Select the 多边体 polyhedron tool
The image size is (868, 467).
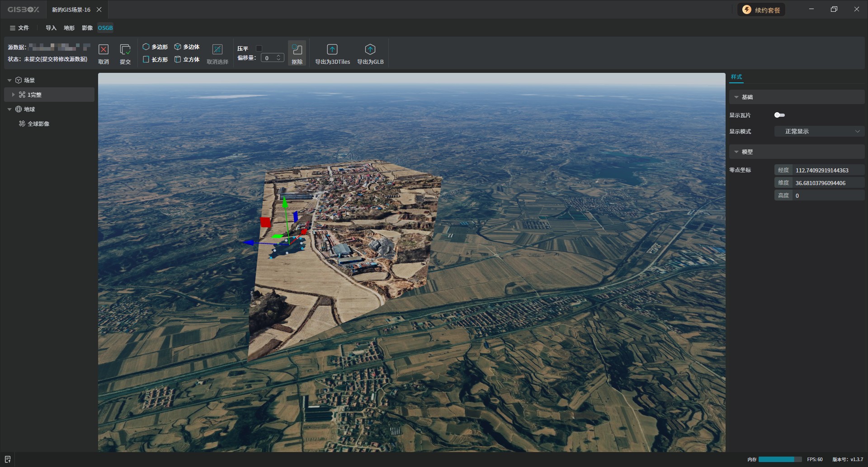(187, 47)
